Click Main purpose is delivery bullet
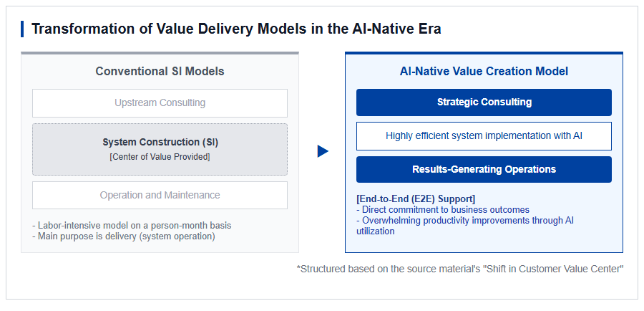Viewport: 644px width, 311px height. pos(123,236)
